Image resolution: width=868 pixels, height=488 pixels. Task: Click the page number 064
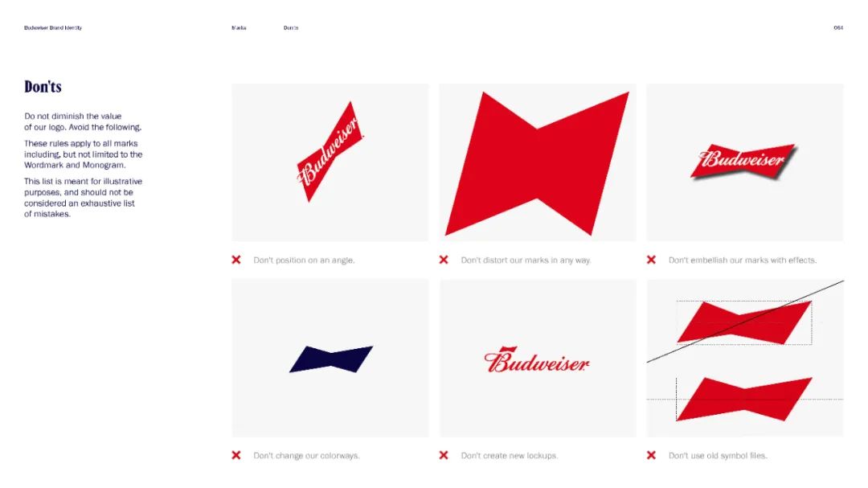coord(838,27)
